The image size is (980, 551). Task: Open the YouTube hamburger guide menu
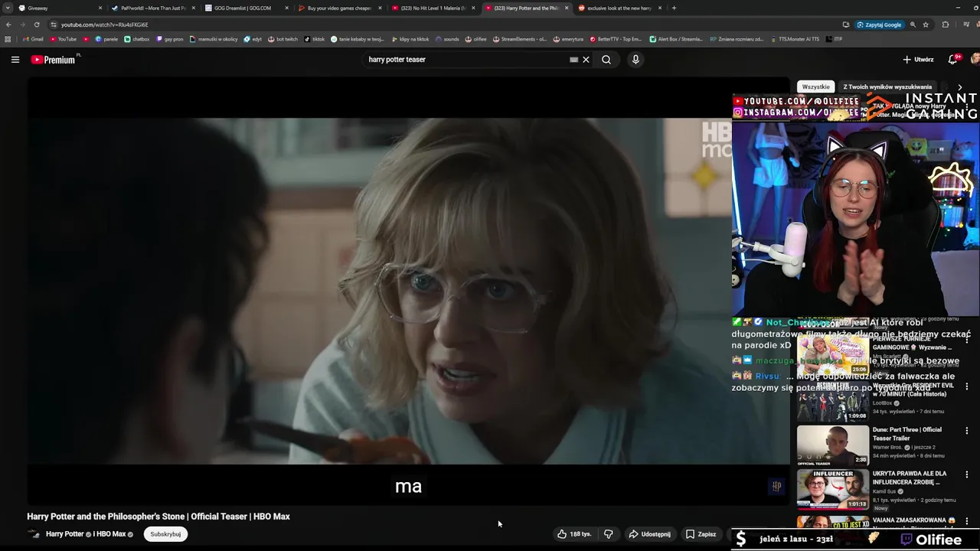click(15, 60)
